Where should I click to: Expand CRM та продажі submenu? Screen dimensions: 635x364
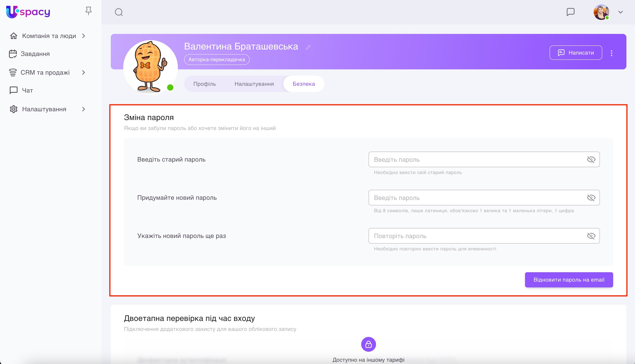coord(83,72)
